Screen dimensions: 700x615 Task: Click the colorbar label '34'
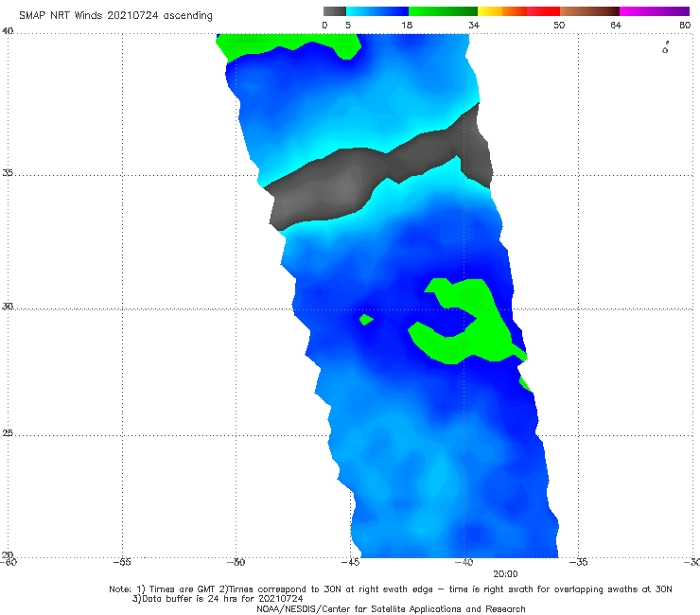pyautogui.click(x=474, y=26)
